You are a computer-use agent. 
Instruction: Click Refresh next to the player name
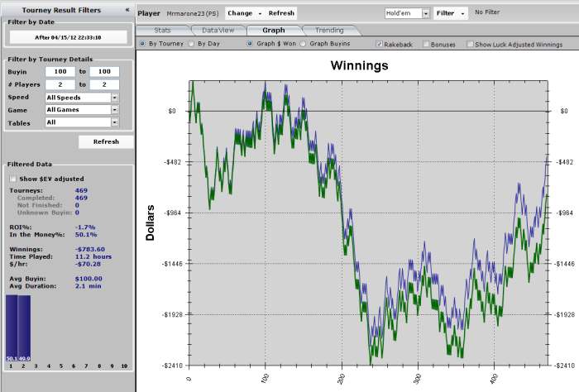281,13
